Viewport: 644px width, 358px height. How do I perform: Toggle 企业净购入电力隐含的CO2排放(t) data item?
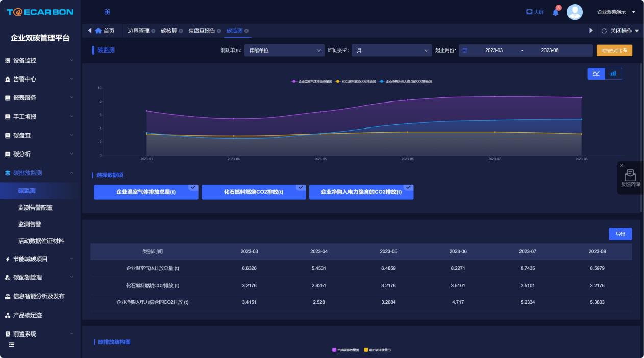tap(361, 192)
